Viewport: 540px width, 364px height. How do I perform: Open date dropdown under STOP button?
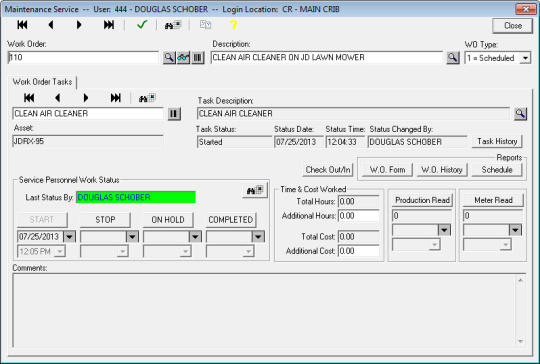pyautogui.click(x=133, y=237)
